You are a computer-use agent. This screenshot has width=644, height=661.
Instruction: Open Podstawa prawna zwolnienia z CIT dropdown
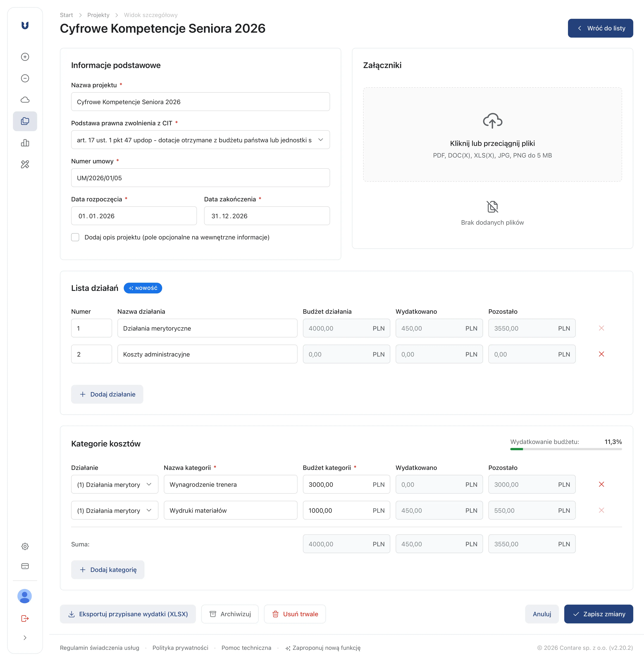pos(200,140)
